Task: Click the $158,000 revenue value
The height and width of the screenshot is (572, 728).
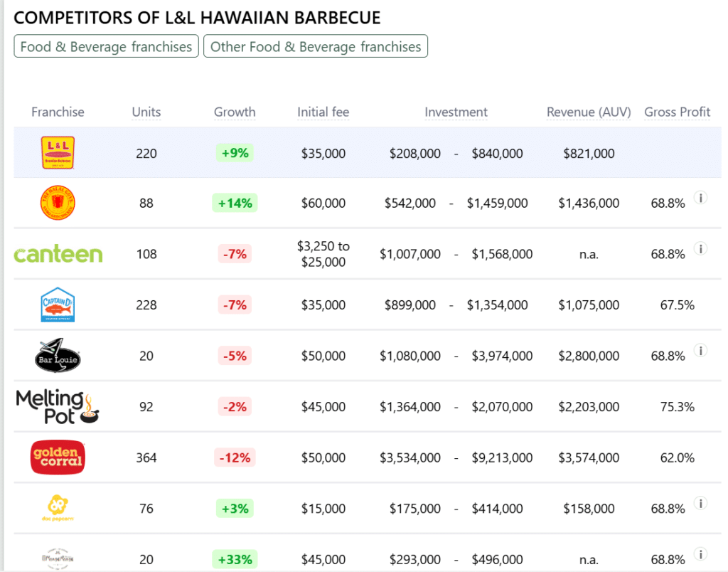Action: [x=589, y=509]
